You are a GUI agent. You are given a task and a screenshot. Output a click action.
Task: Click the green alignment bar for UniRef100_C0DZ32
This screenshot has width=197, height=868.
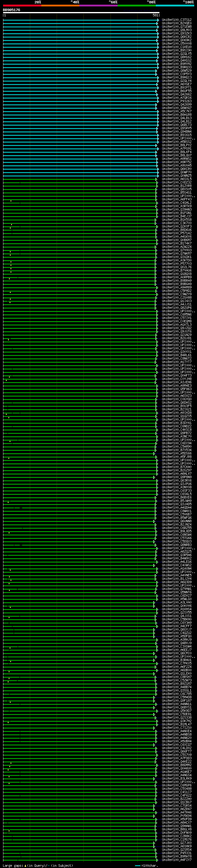(x=80, y=183)
